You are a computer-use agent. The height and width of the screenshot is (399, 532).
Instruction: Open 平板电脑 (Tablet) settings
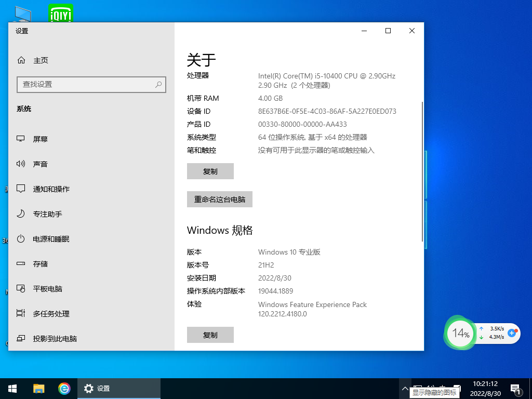point(46,288)
